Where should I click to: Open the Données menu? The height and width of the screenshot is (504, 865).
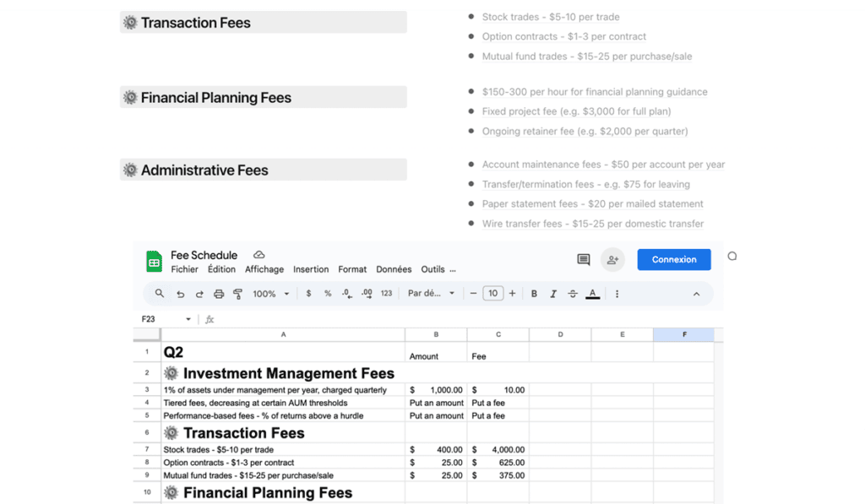[x=394, y=269]
